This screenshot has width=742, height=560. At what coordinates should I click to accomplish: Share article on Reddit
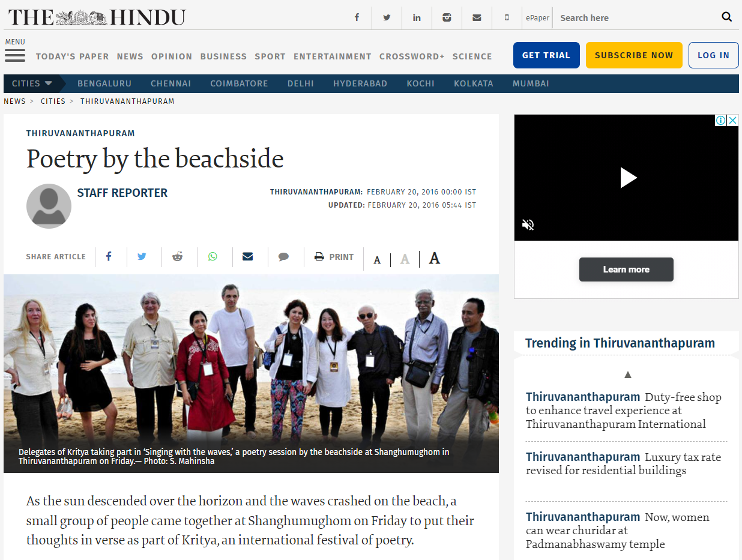(x=177, y=257)
